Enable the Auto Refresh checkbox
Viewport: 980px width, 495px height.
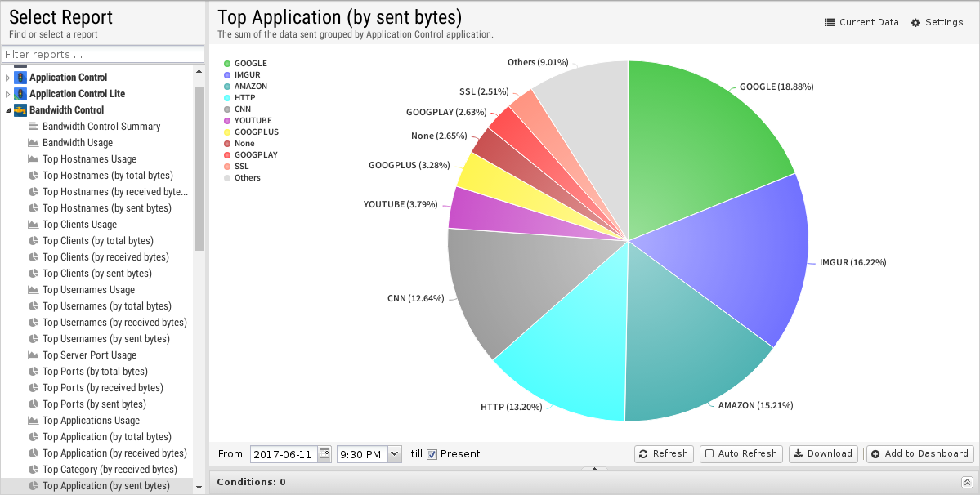pos(709,454)
